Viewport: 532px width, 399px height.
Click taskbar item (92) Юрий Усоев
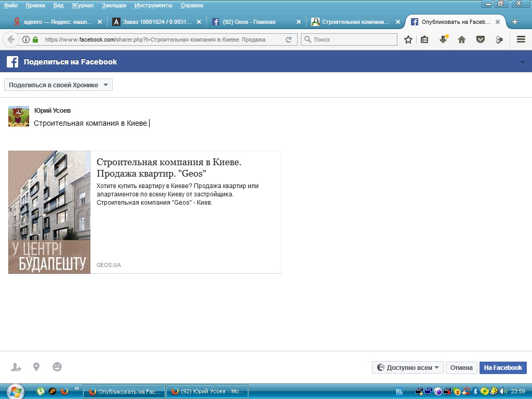point(207,392)
